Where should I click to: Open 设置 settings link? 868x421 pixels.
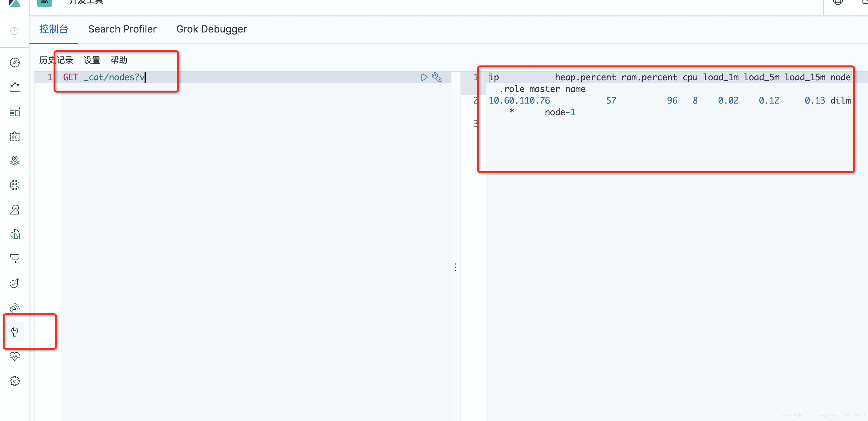pyautogui.click(x=92, y=60)
